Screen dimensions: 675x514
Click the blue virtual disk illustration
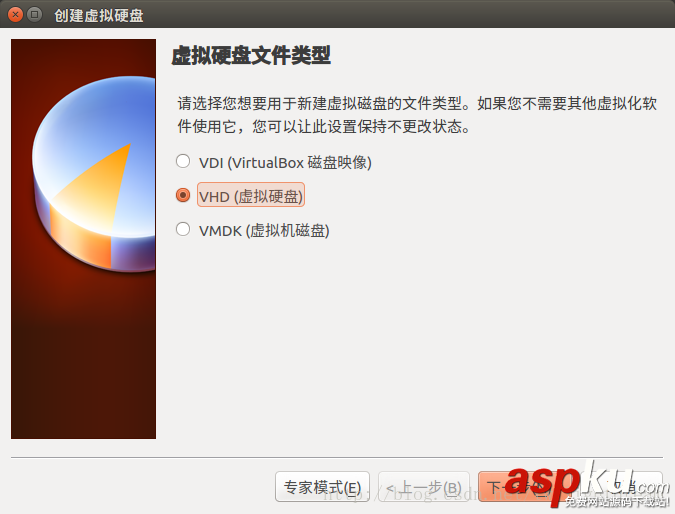[x=94, y=173]
